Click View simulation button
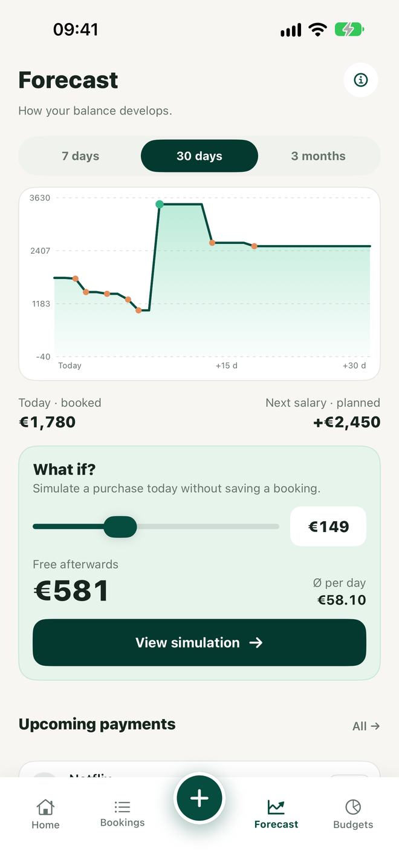Screen dimensions: 399x868 tap(199, 643)
